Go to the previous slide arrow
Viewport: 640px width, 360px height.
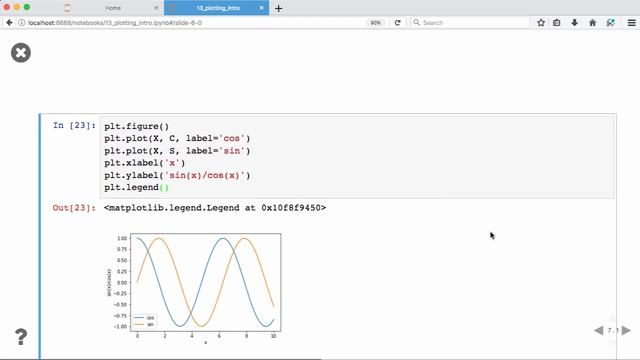click(599, 330)
